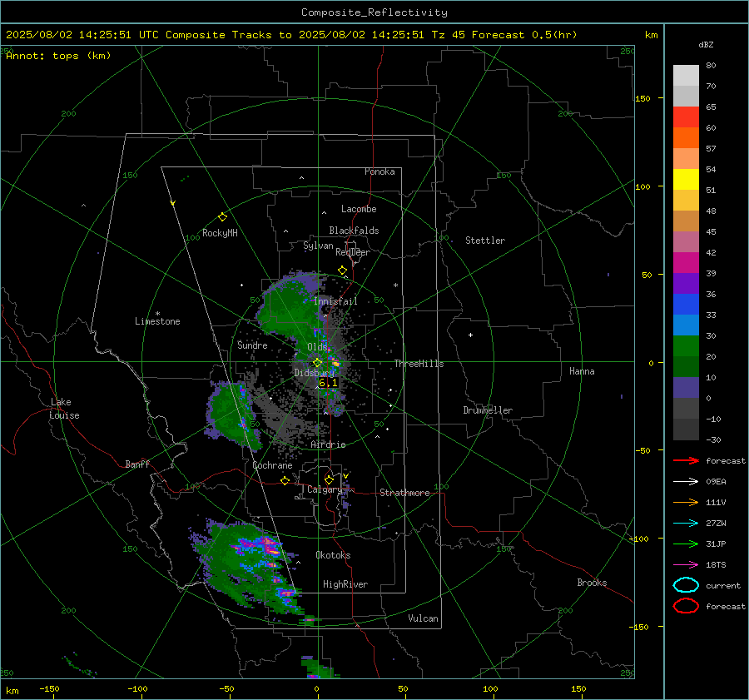Viewport: 749px width, 700px height.
Task: Click the Stettler town label
Action: pos(485,241)
